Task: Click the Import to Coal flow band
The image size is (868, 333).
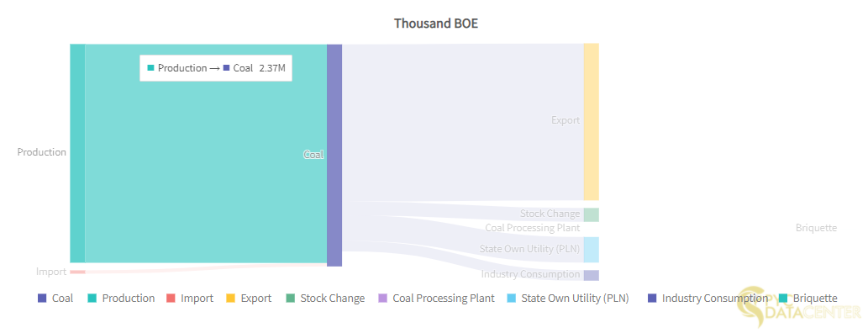Action: (206, 269)
